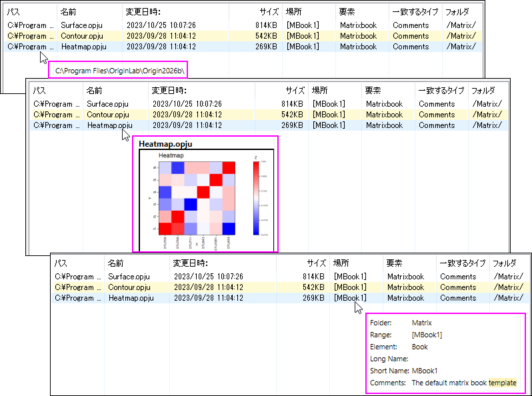
Task: Click Heatmap row's Matrixbook cell in middle panel
Action: [x=384, y=125]
